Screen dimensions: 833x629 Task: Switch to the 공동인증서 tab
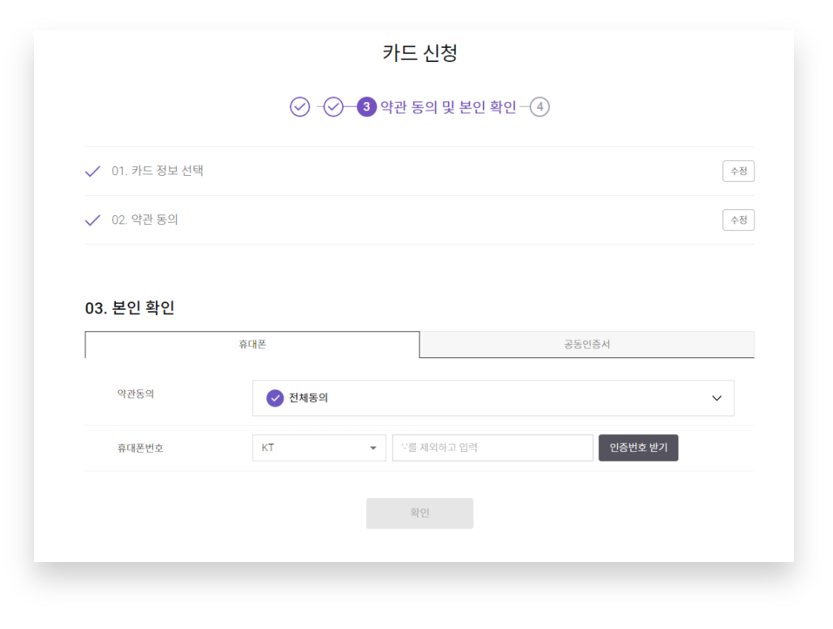coord(587,345)
